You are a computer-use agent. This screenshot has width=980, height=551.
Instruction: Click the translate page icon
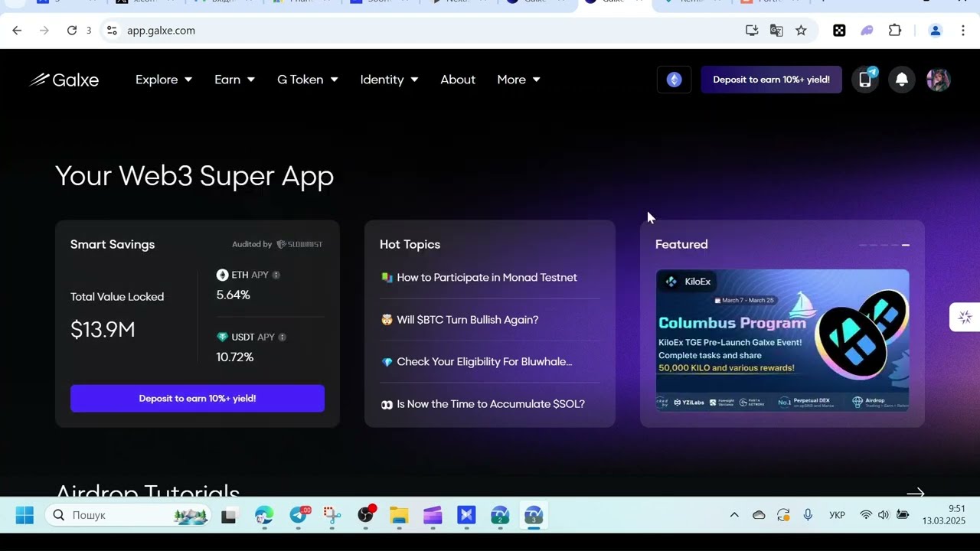click(x=776, y=31)
